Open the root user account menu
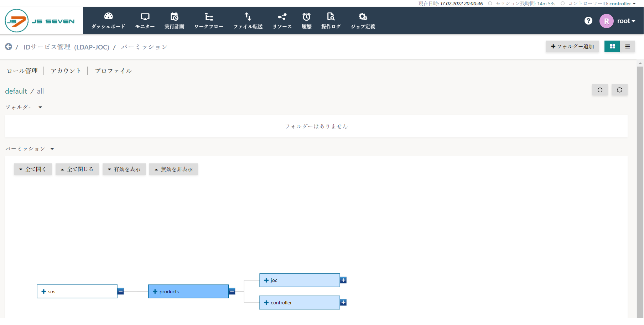 click(626, 21)
